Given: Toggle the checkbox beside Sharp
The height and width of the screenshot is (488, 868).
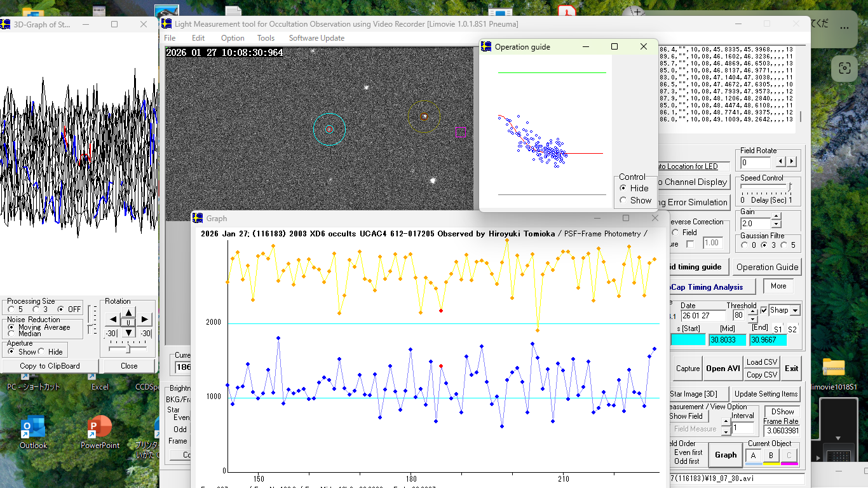Looking at the screenshot, I should (764, 311).
